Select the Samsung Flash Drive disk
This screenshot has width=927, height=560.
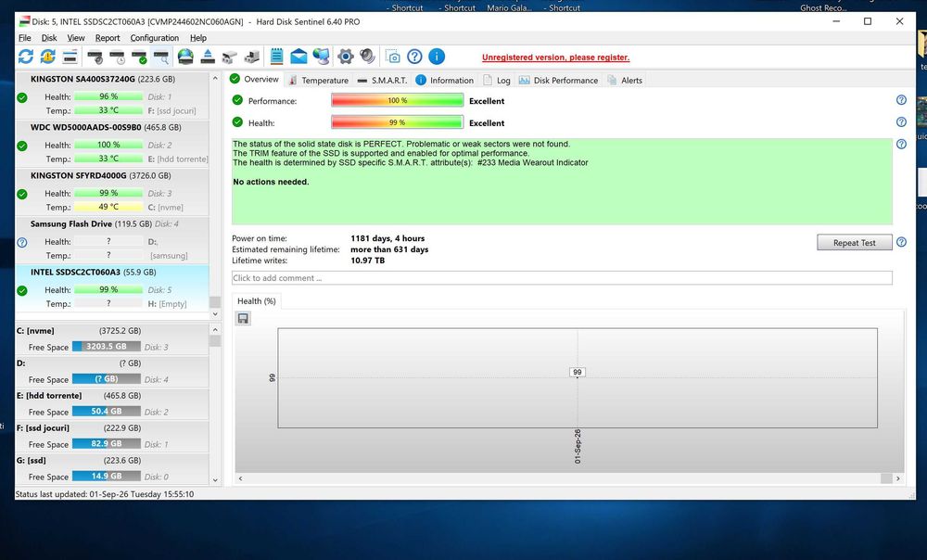[x=112, y=241]
